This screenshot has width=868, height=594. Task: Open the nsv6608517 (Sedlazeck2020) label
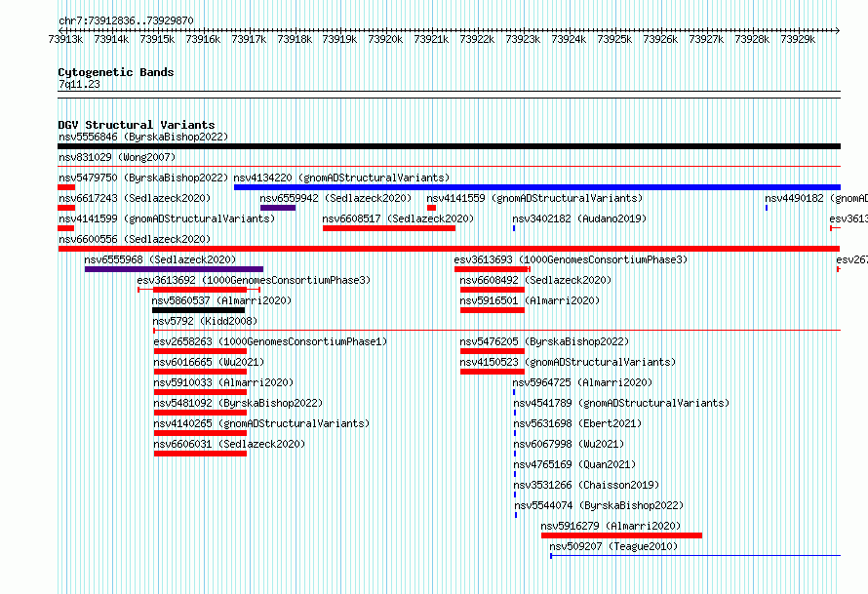point(398,218)
